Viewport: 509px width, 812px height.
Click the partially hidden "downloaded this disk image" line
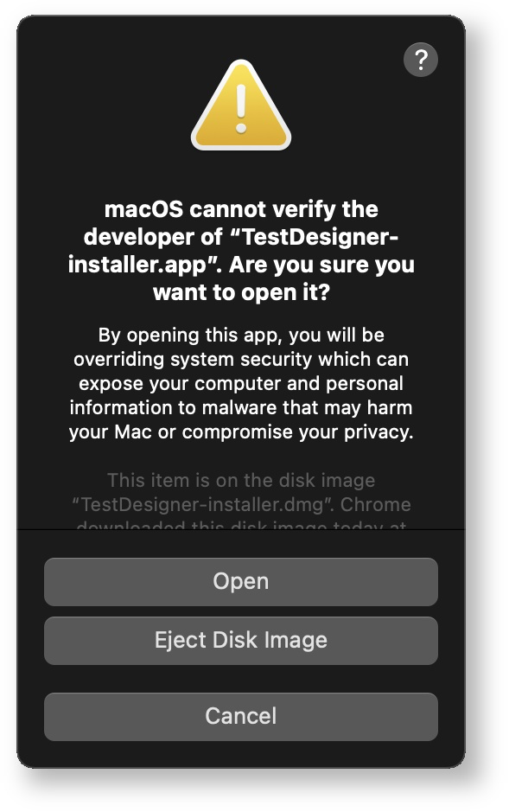pos(241,525)
